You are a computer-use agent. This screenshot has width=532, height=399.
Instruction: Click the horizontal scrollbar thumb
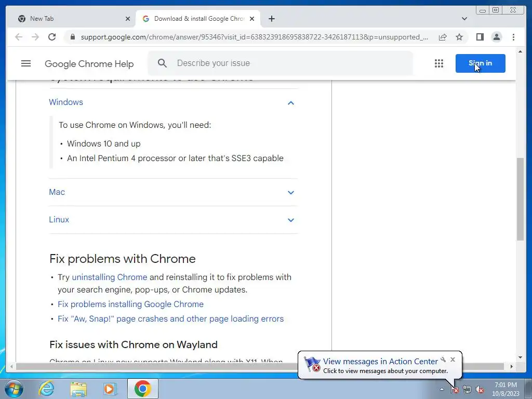(260, 366)
